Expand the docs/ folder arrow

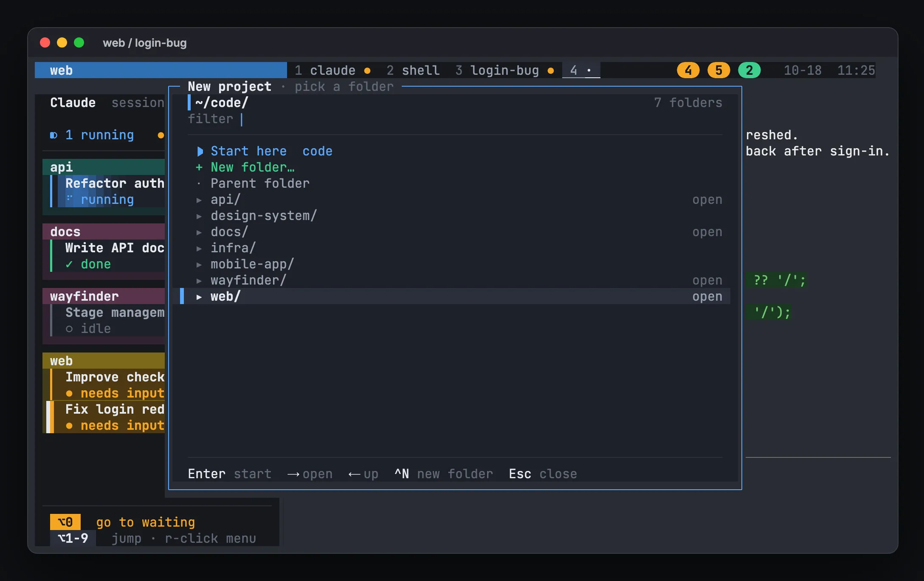point(199,232)
